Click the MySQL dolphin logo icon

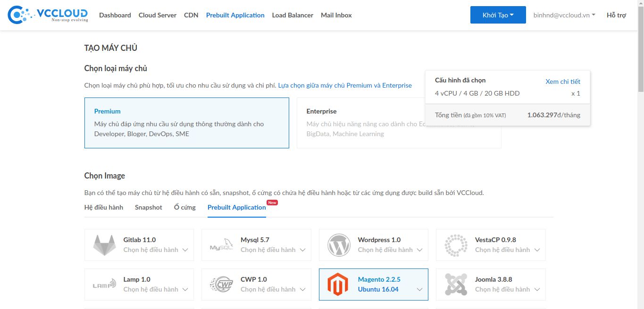(x=221, y=245)
